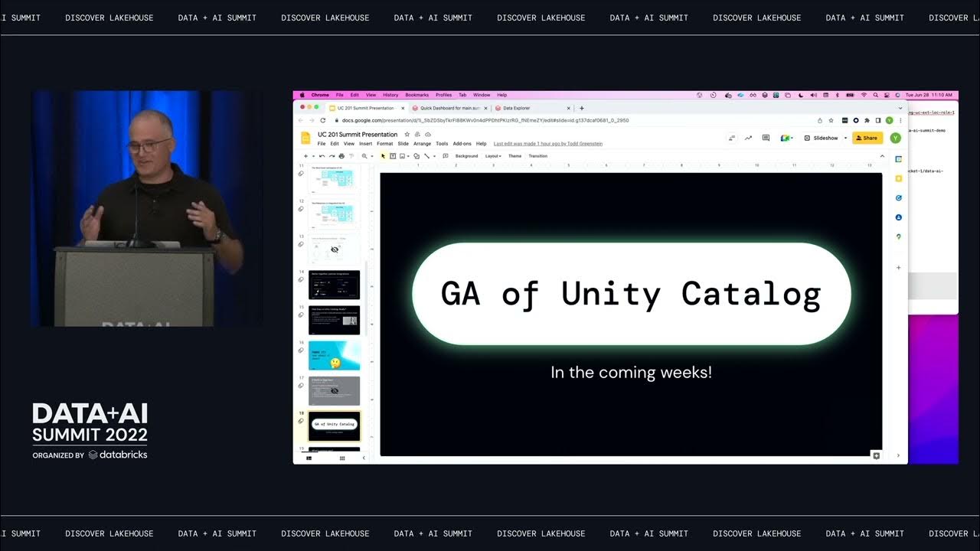The width and height of the screenshot is (980, 551).
Task: Open the Chrome side panel icon
Action: [x=878, y=120]
